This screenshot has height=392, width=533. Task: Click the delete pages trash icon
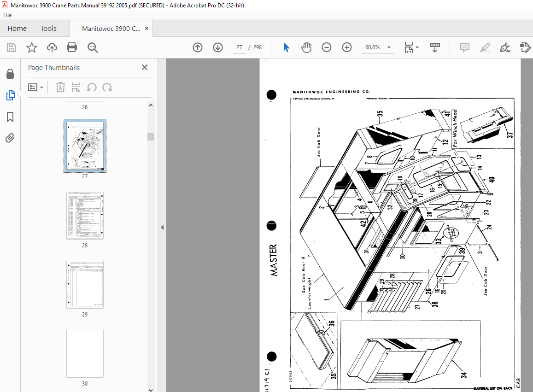coord(60,88)
